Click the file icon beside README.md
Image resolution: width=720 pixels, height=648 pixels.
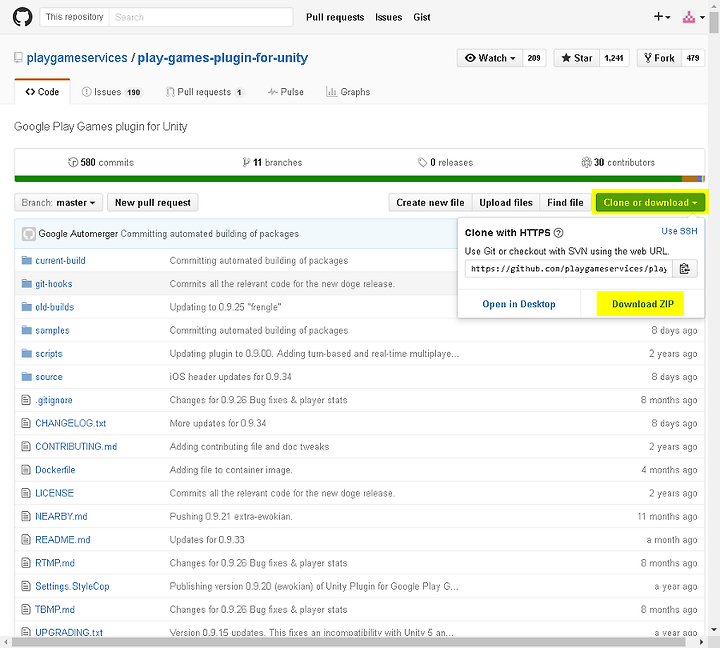tap(26, 540)
